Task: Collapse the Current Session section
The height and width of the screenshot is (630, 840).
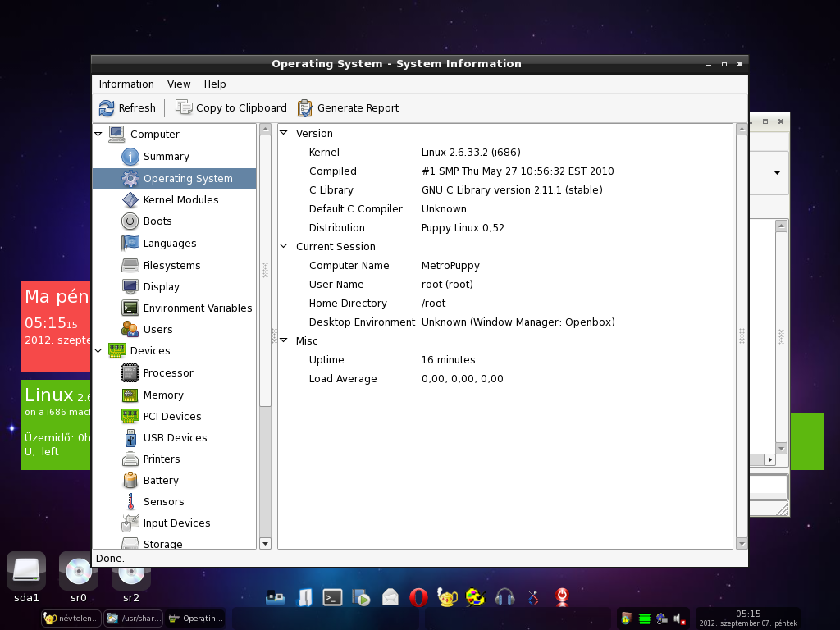Action: pos(284,246)
